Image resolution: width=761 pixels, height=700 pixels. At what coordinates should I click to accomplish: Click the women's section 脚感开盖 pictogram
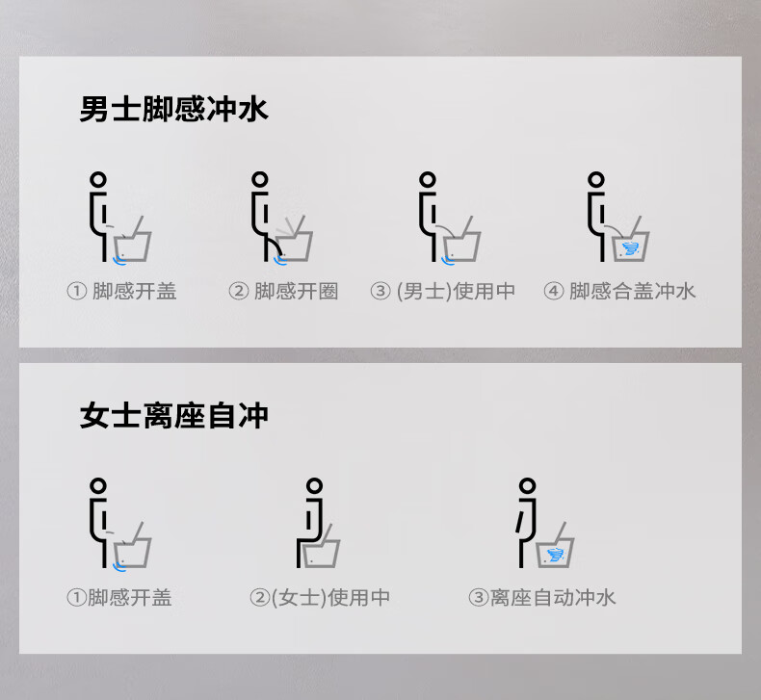click(x=120, y=524)
